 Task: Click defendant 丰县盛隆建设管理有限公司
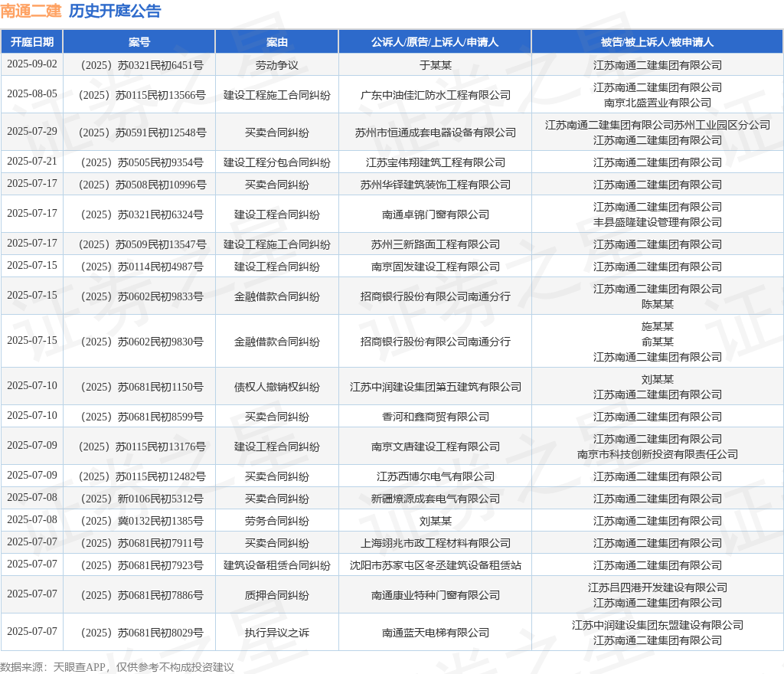pyautogui.click(x=658, y=222)
